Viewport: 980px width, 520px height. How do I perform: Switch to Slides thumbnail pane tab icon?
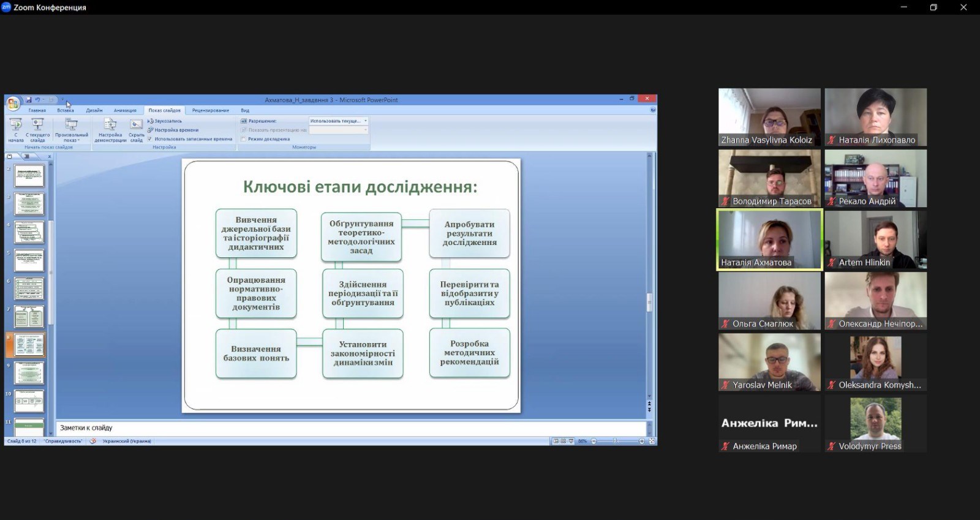(10, 156)
